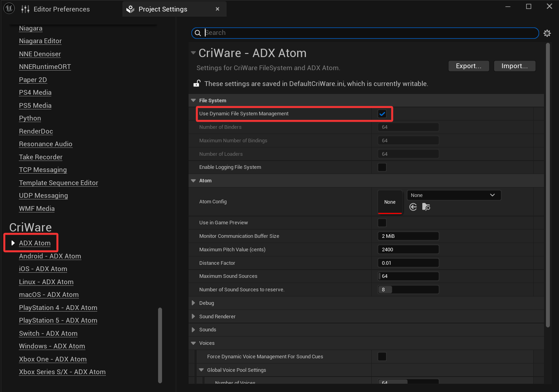Image resolution: width=559 pixels, height=392 pixels.
Task: Open the NNE Denoiser settings page
Action: (x=40, y=54)
